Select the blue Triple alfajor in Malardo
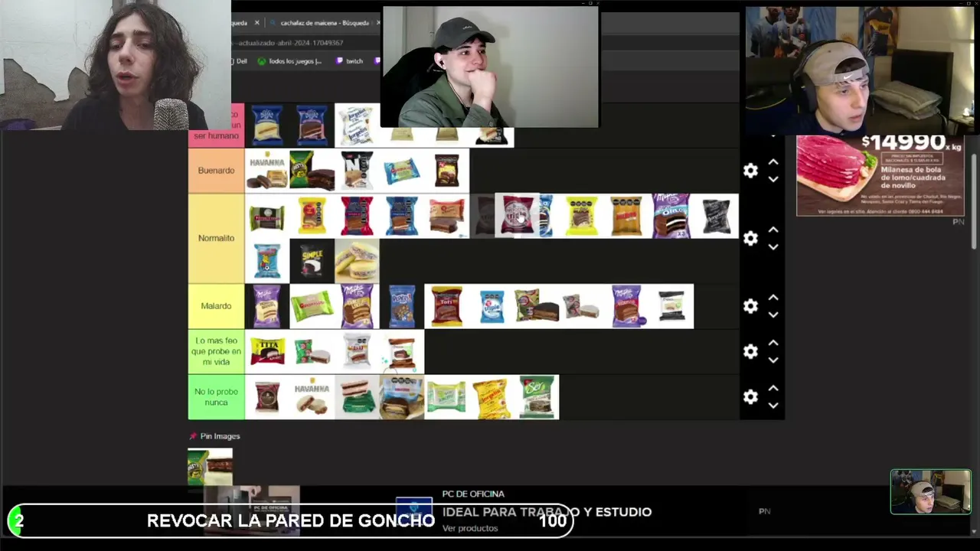Image resolution: width=980 pixels, height=551 pixels. (x=492, y=306)
